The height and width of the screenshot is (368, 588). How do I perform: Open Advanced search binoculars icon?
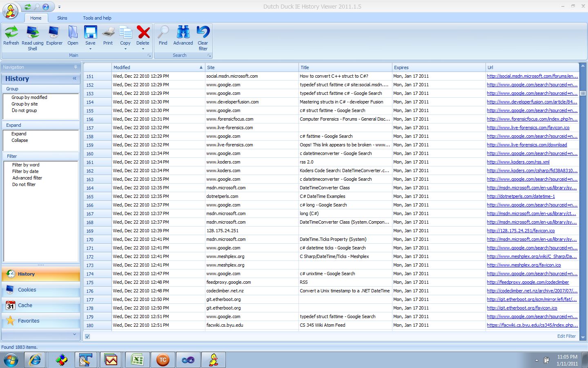(x=183, y=32)
